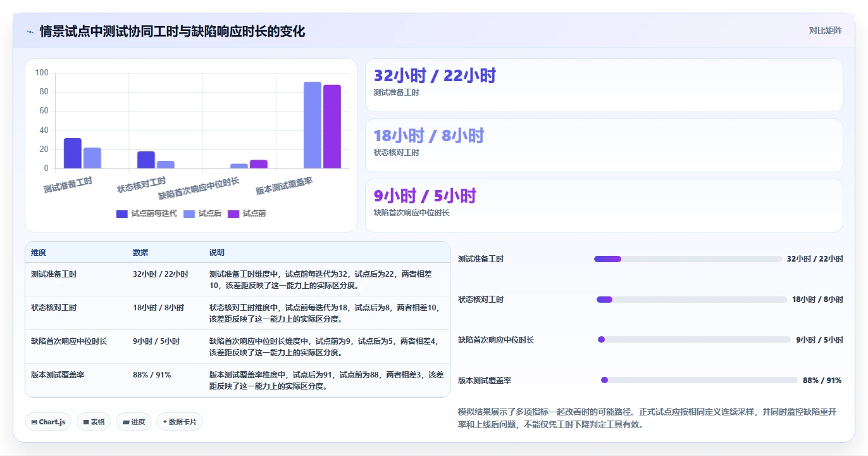Click 88% / 91% value after progress bar

pyautogui.click(x=822, y=381)
